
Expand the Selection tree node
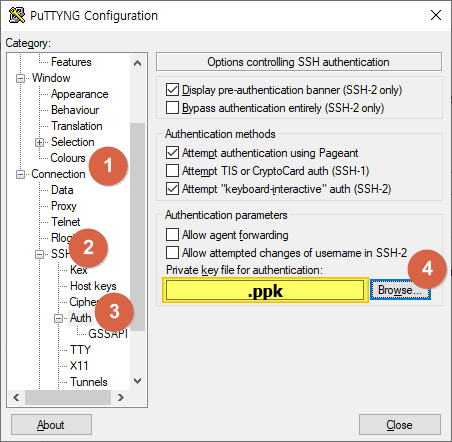point(39,143)
